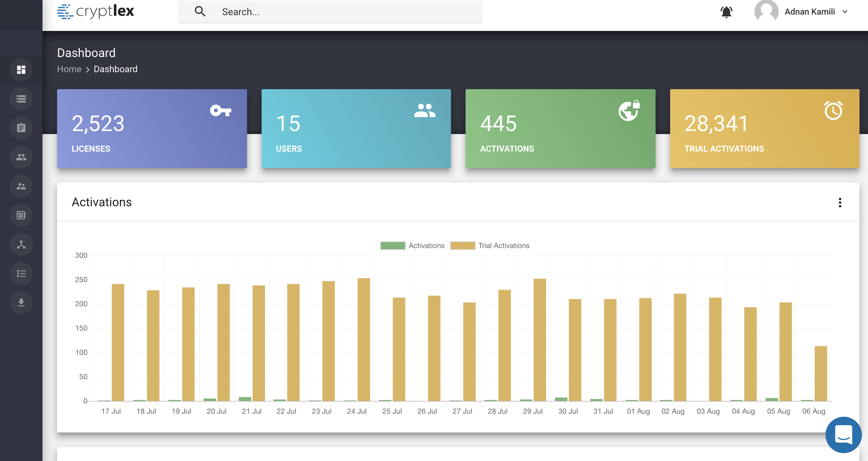The image size is (868, 461).
Task: Open Activations card three-dot menu
Action: [x=840, y=202]
